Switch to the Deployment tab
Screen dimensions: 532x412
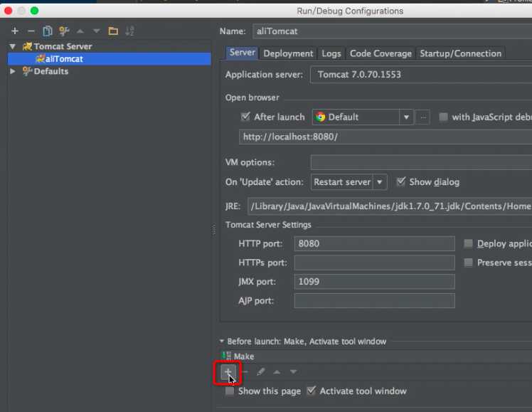tap(288, 53)
